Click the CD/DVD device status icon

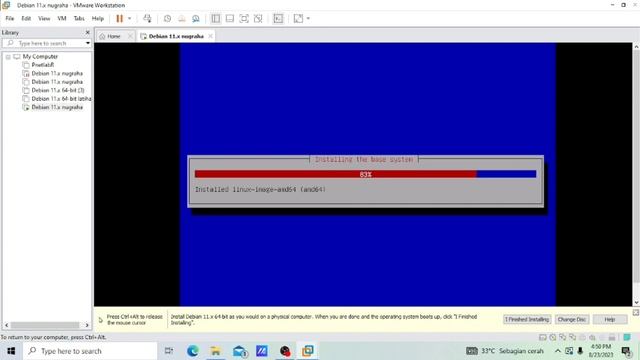(x=552, y=337)
